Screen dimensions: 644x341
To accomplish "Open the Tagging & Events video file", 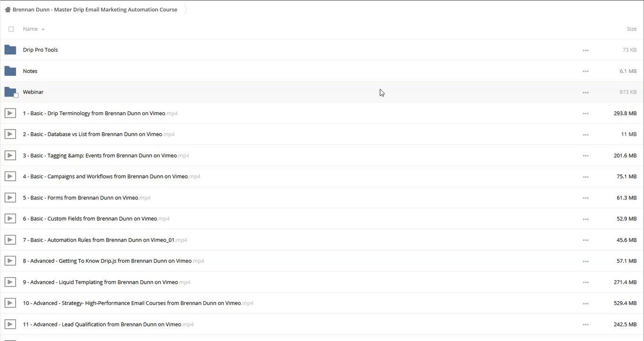I will 100,155.
